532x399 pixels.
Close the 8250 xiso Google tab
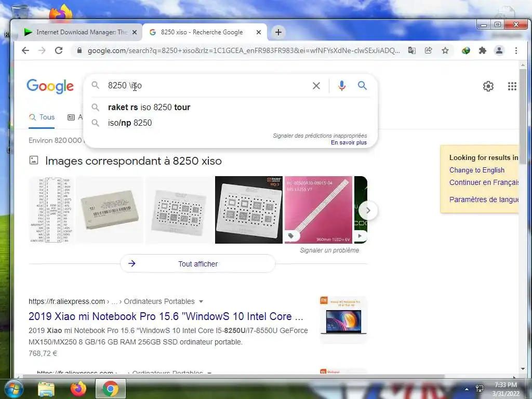tap(259, 32)
